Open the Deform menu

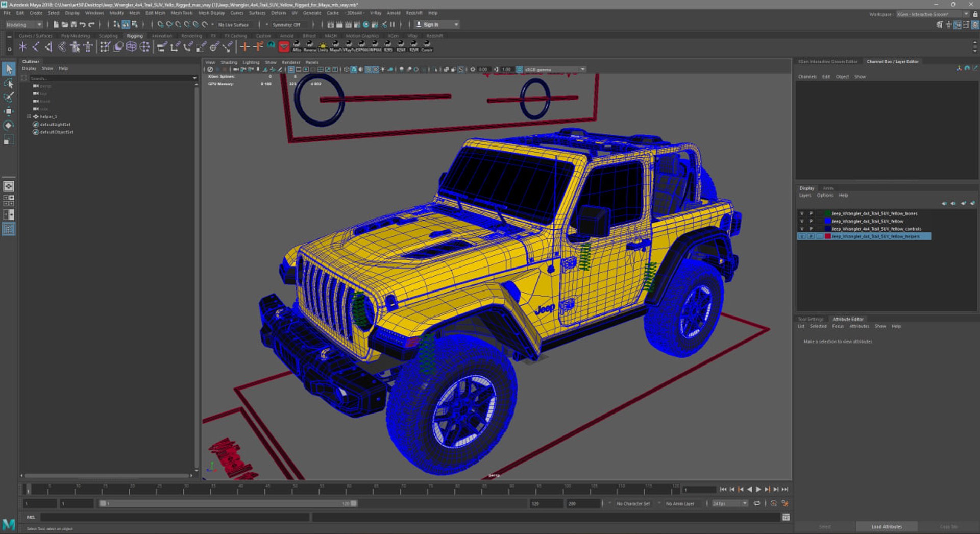click(278, 13)
